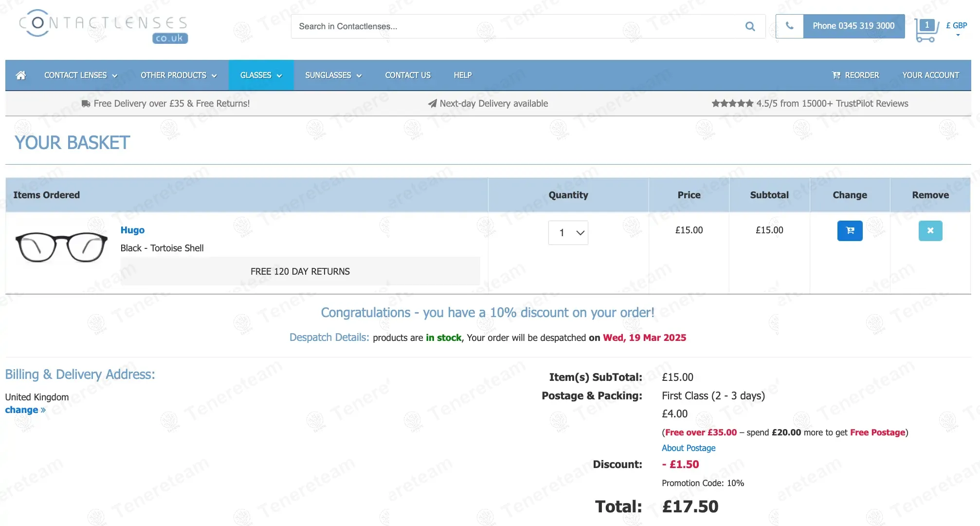Image resolution: width=980 pixels, height=526 pixels.
Task: Click the FREE 120 DAY RETURNS banner
Action: (300, 271)
